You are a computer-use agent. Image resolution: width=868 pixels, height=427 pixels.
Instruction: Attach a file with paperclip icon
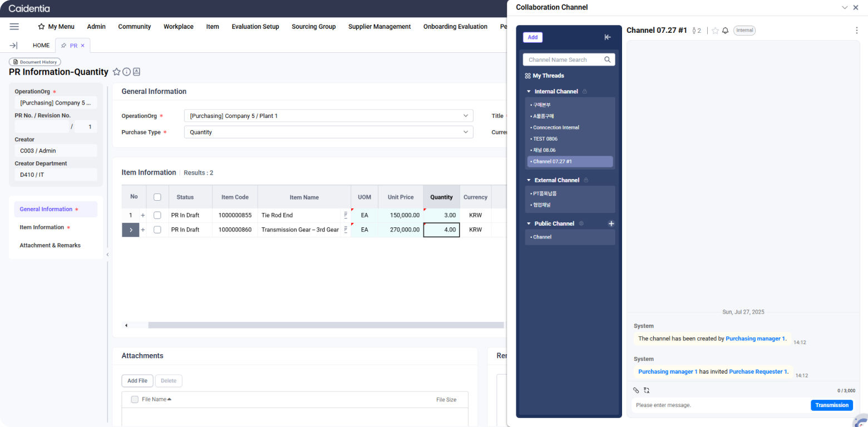(637, 390)
